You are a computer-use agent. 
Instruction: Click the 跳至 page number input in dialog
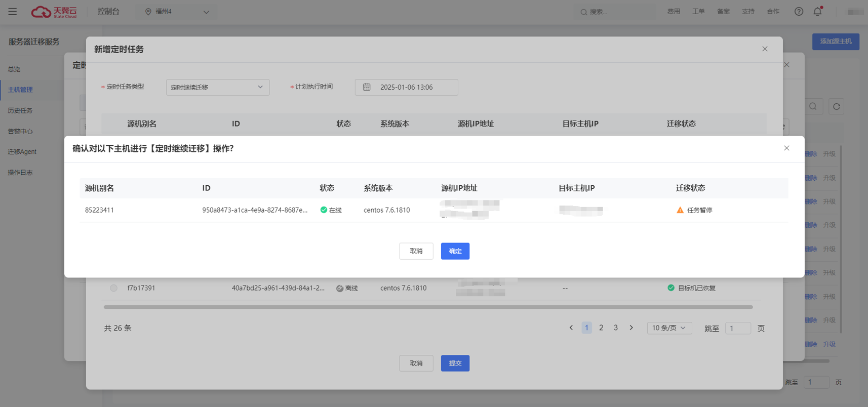tap(738, 329)
